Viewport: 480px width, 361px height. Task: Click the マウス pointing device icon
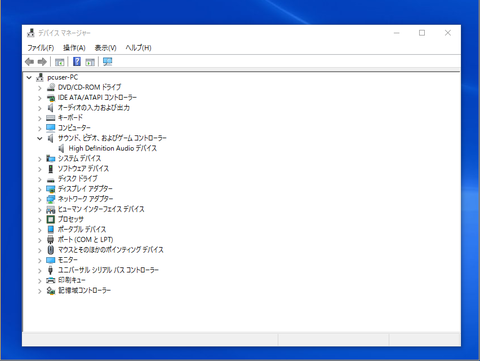(x=51, y=250)
